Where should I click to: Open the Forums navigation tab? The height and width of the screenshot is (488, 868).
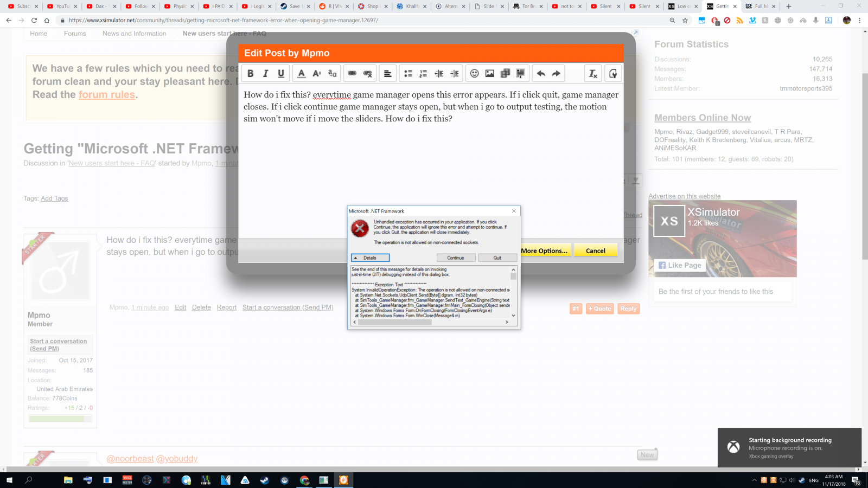(75, 34)
